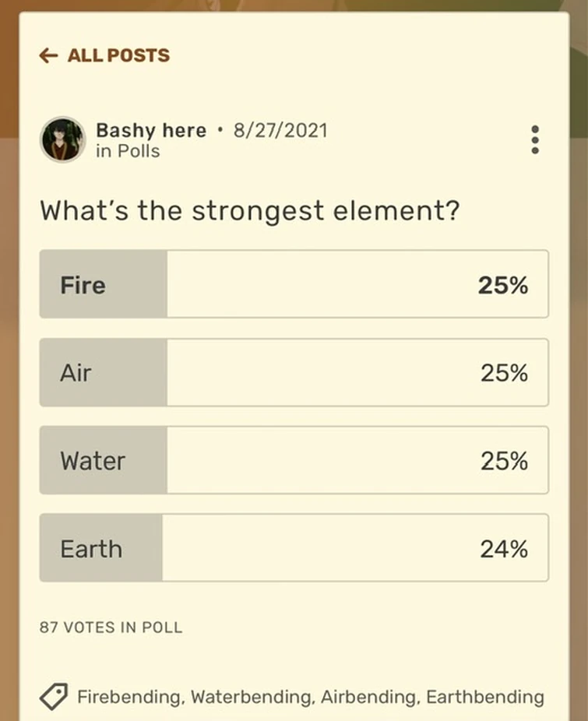Click the poll question text

pyautogui.click(x=250, y=210)
